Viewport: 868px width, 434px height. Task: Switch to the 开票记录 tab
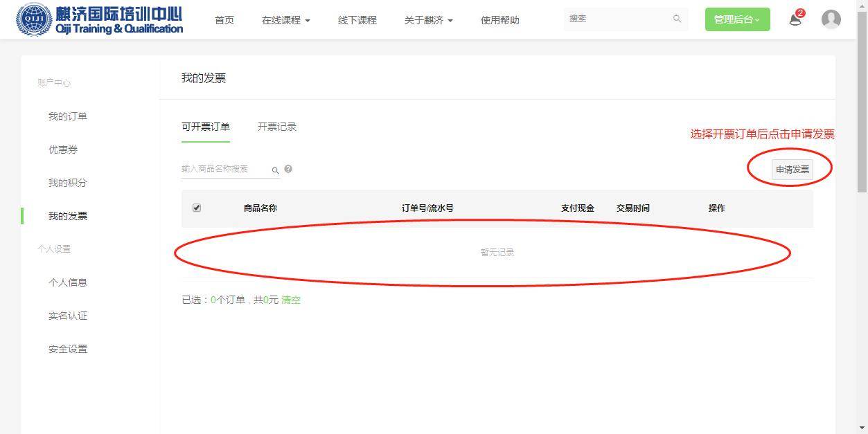pyautogui.click(x=277, y=127)
